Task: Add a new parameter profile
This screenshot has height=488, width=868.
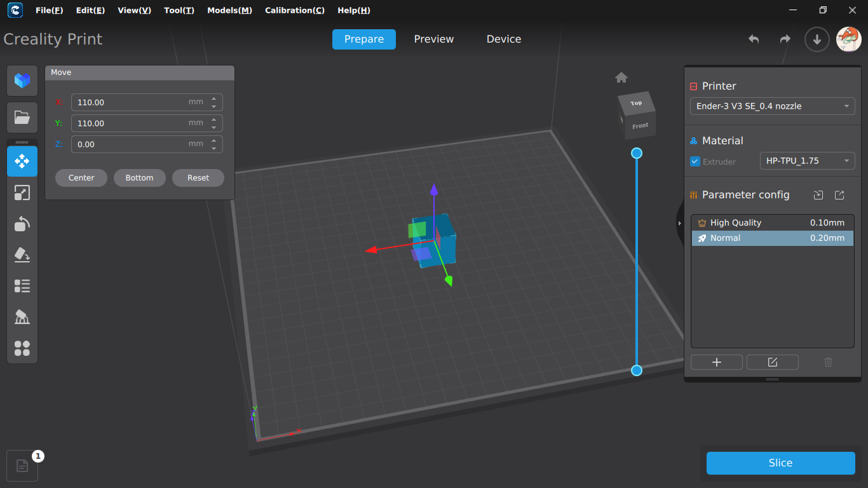Action: click(717, 362)
